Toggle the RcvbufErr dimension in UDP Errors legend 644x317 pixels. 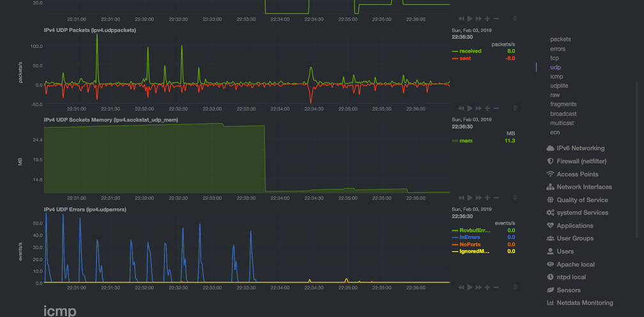[475, 230]
